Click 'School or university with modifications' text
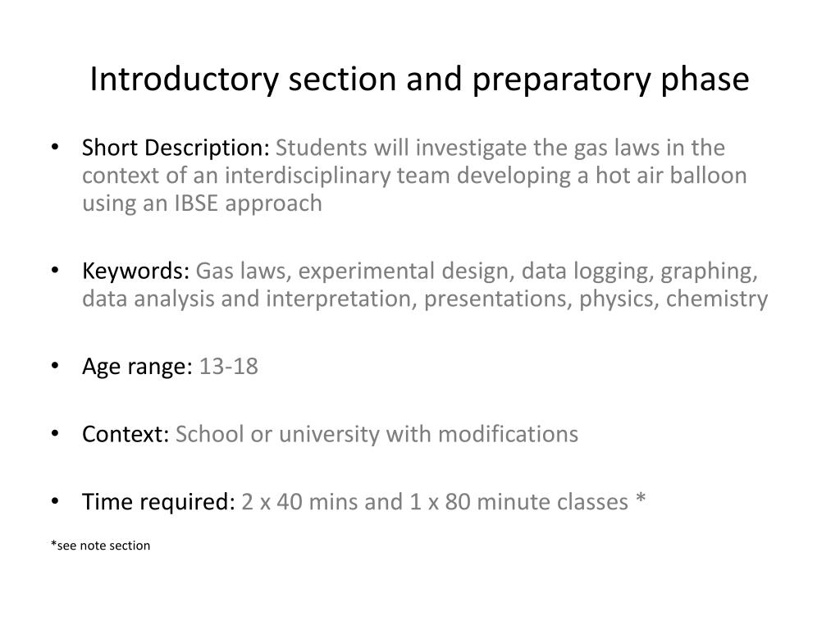The height and width of the screenshot is (630, 840). tap(377, 434)
